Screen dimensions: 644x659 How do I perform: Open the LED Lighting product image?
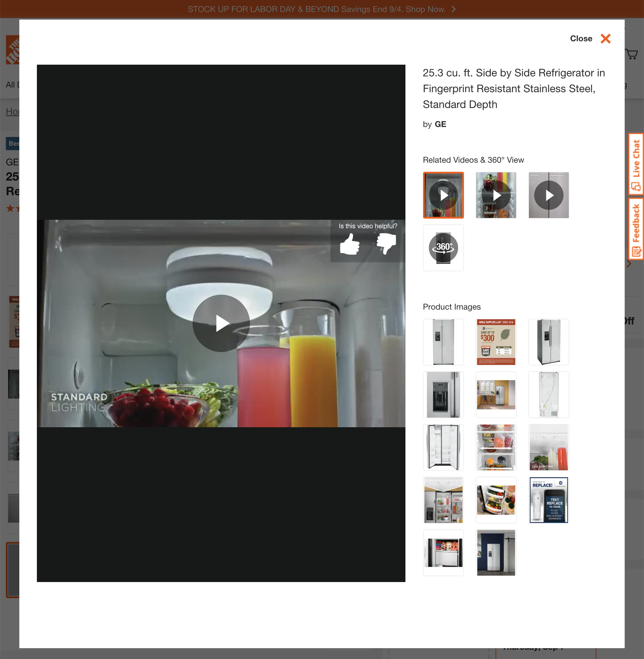(548, 447)
